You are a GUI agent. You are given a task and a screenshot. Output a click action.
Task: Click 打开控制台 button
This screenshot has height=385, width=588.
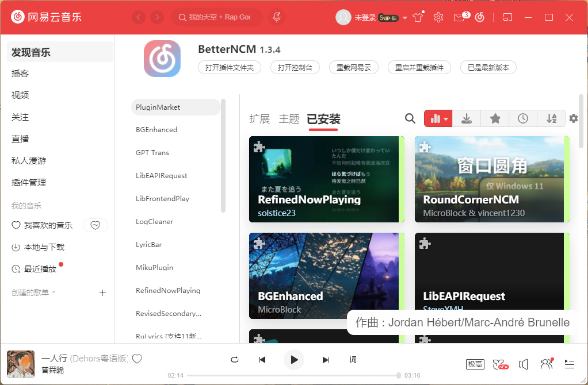coord(295,67)
